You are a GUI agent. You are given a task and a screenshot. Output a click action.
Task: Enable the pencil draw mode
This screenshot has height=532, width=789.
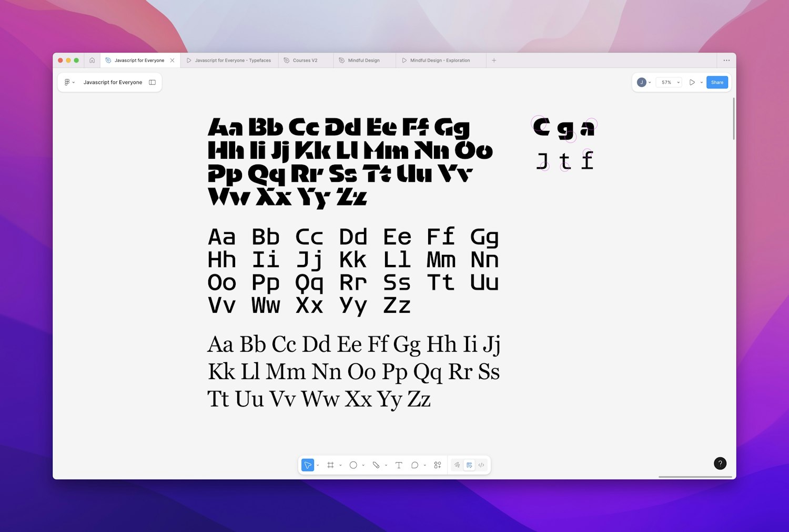coord(457,465)
